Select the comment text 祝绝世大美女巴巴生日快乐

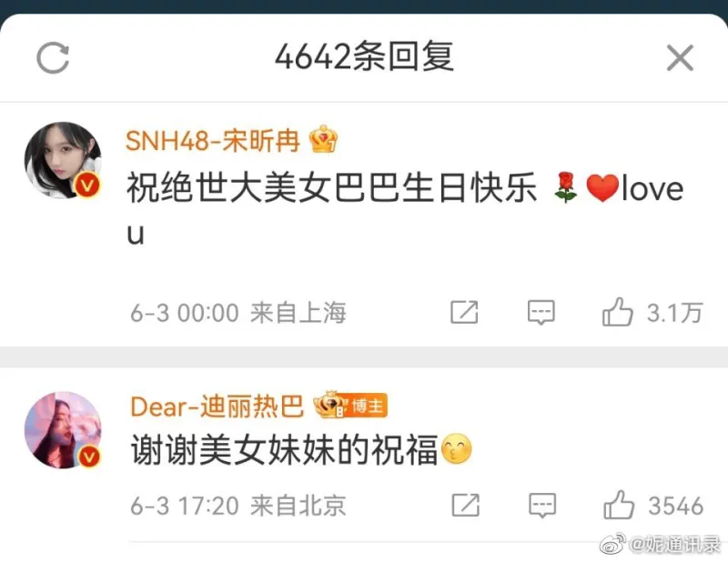tap(332, 188)
